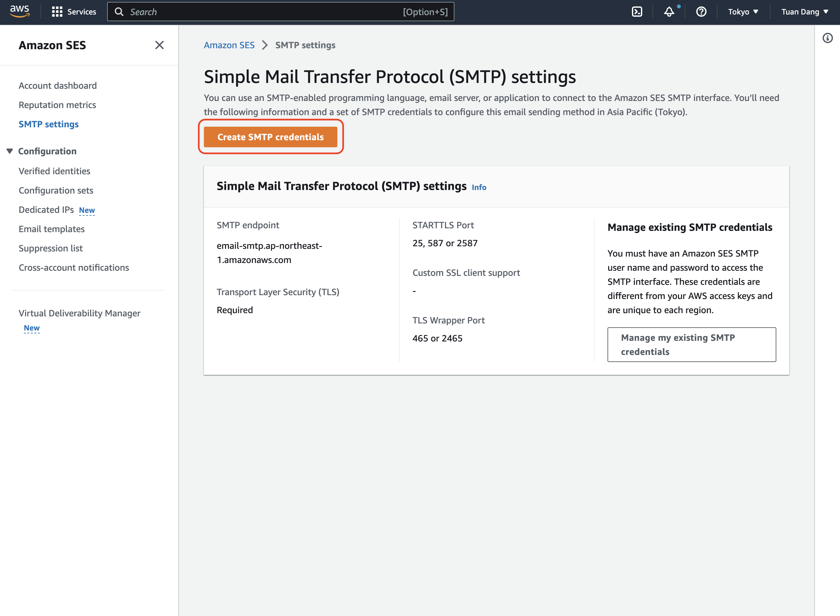Focus the top Search input field

pyautogui.click(x=280, y=12)
